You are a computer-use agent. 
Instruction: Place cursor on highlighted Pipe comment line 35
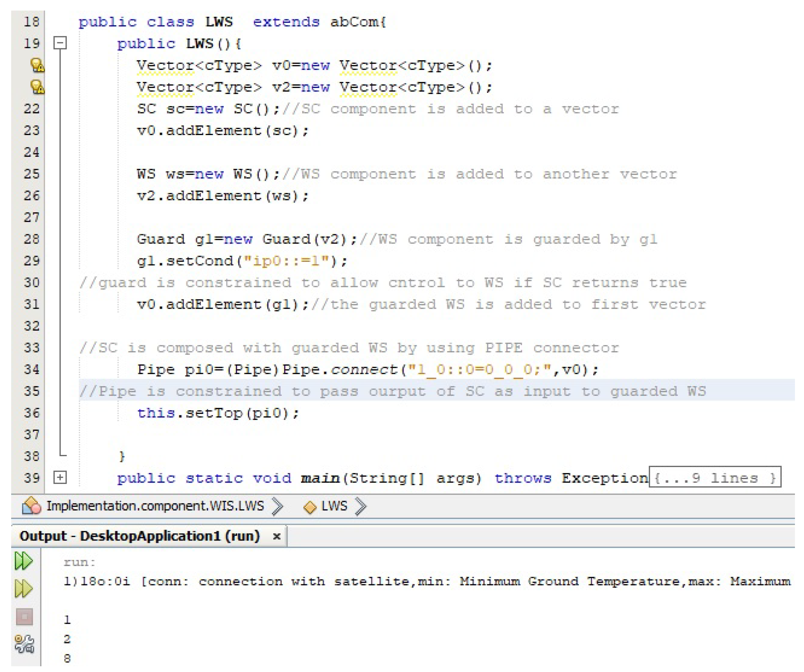click(392, 391)
